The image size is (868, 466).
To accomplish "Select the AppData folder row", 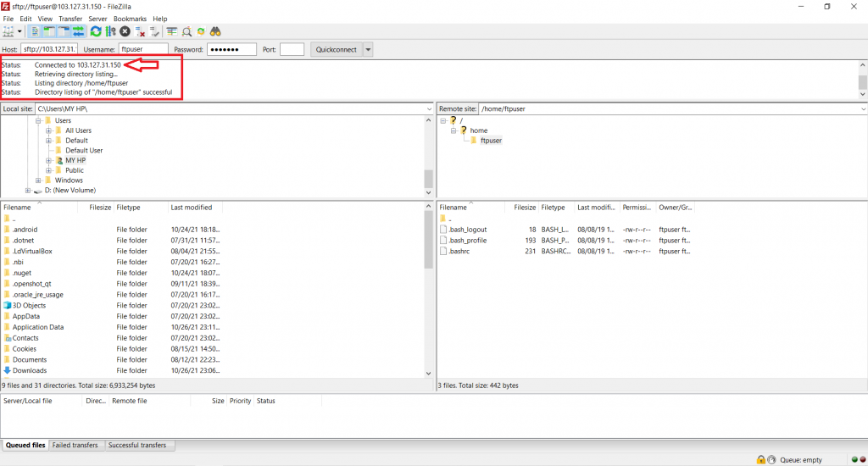I will [26, 317].
